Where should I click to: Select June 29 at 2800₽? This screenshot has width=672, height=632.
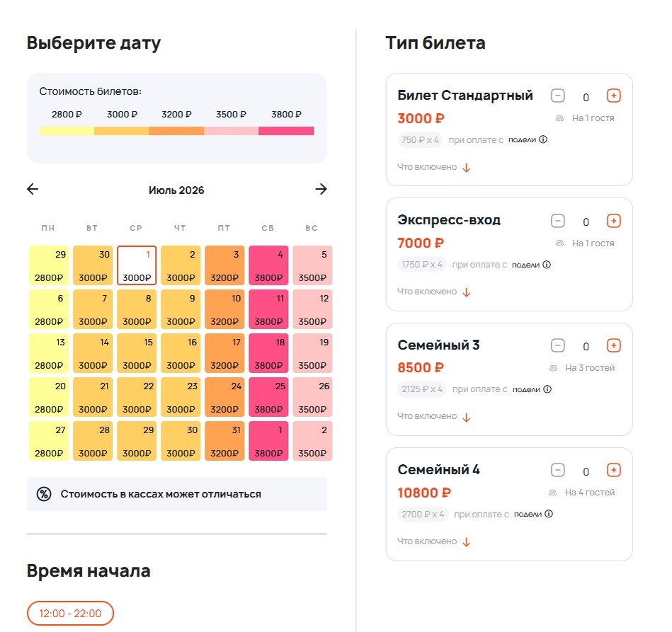point(48,265)
